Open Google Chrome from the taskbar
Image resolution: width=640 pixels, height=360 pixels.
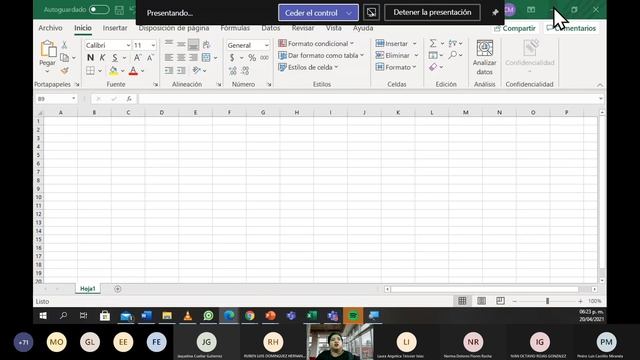coord(250,316)
